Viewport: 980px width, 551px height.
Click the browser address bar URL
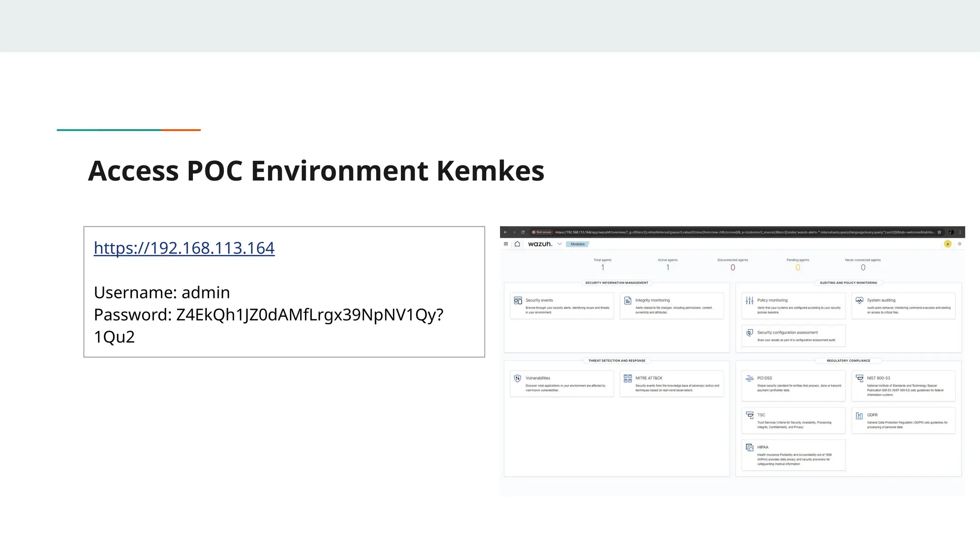pyautogui.click(x=745, y=232)
